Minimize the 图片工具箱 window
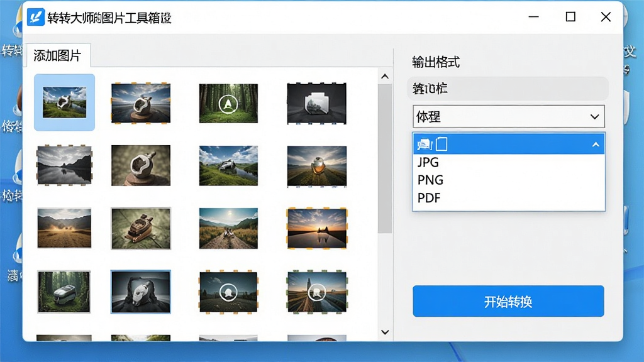Screen dimensions: 644x362 pos(533,17)
